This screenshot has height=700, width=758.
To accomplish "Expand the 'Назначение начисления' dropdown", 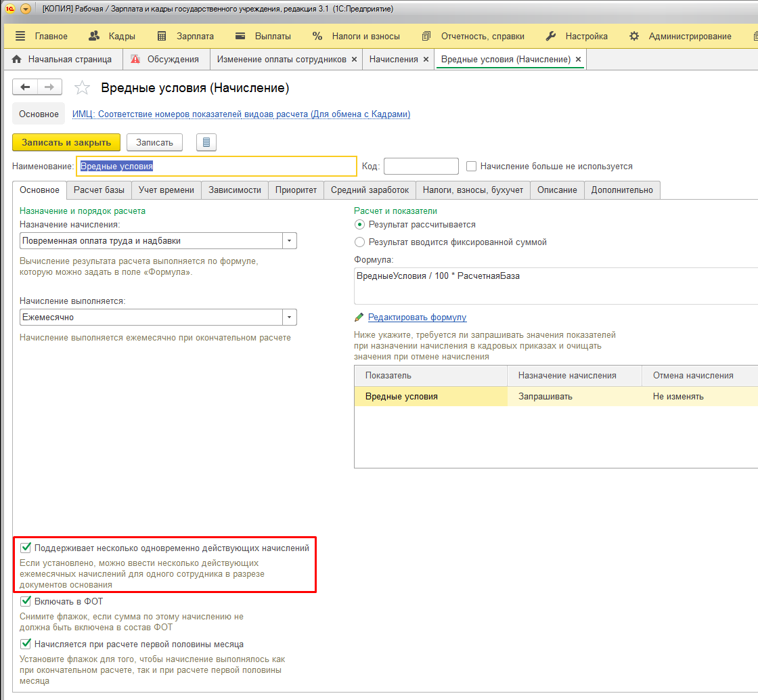I will [x=290, y=240].
